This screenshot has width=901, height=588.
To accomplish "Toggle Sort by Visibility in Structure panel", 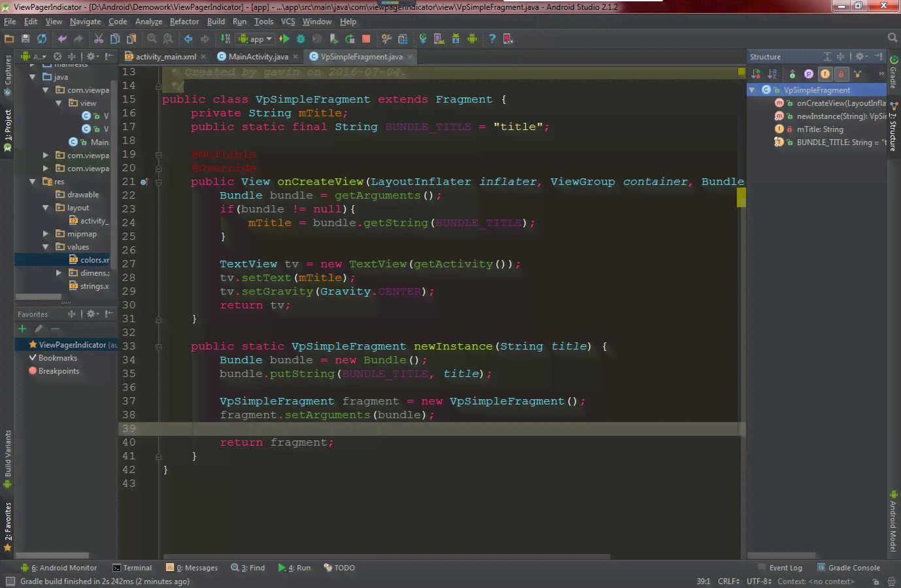I will tap(756, 74).
